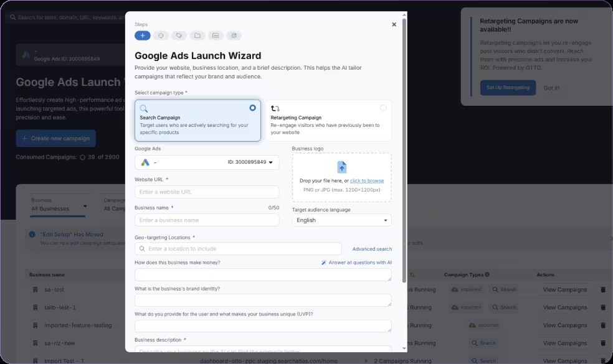Screen dimensions: 613x364
Task: Click the retargeting arrows icon
Action: [275, 108]
